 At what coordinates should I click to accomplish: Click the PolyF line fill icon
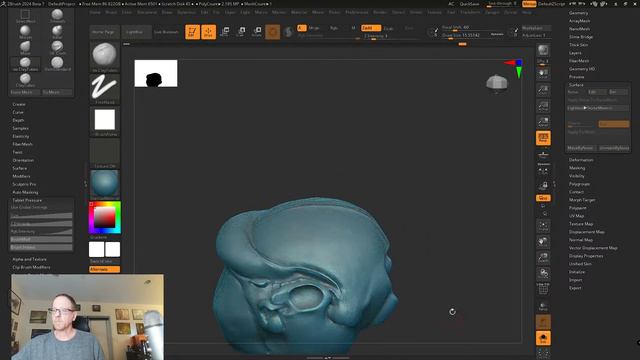pyautogui.click(x=543, y=290)
